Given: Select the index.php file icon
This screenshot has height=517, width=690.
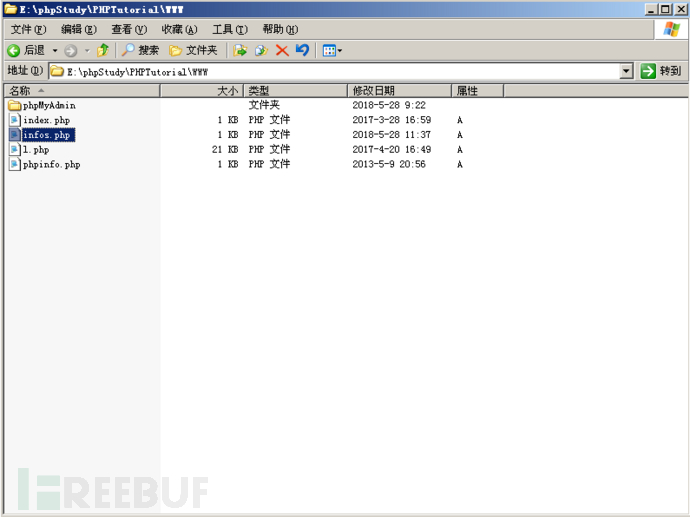Looking at the screenshot, I should pyautogui.click(x=15, y=120).
